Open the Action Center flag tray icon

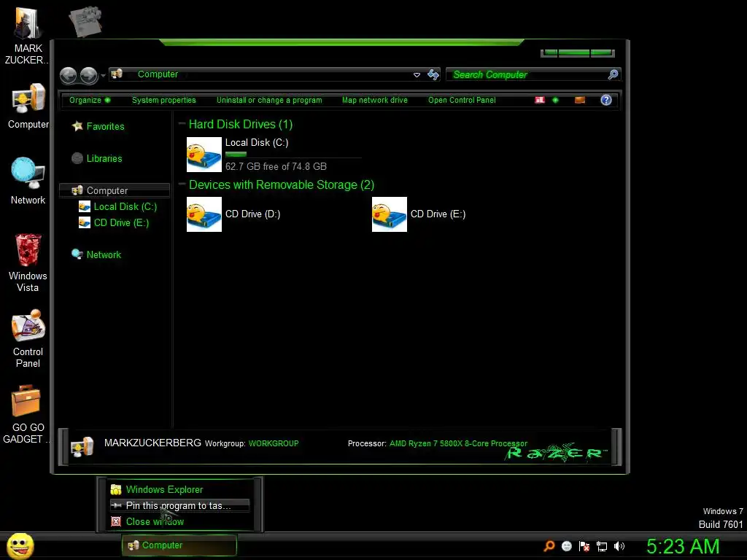coord(584,546)
